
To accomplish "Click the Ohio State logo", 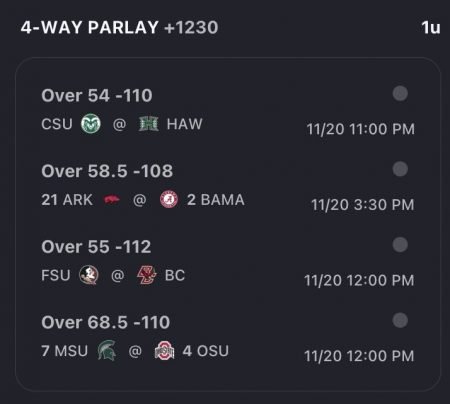I will click(164, 351).
